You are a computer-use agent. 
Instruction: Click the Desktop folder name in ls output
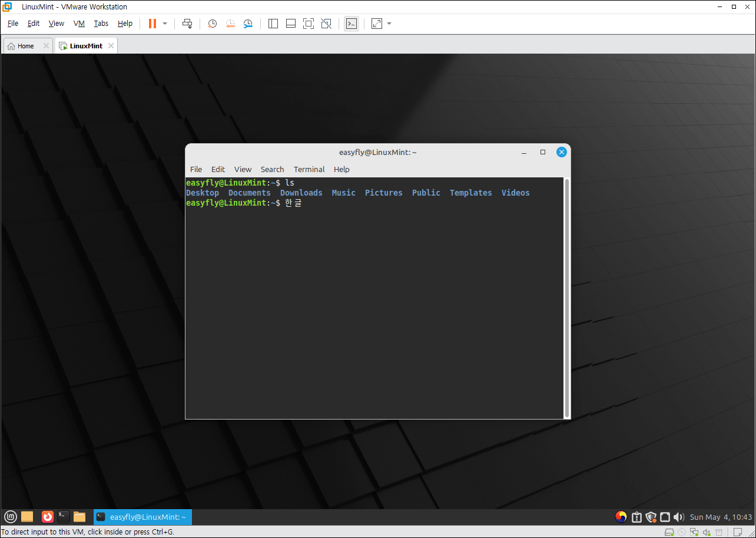203,193
